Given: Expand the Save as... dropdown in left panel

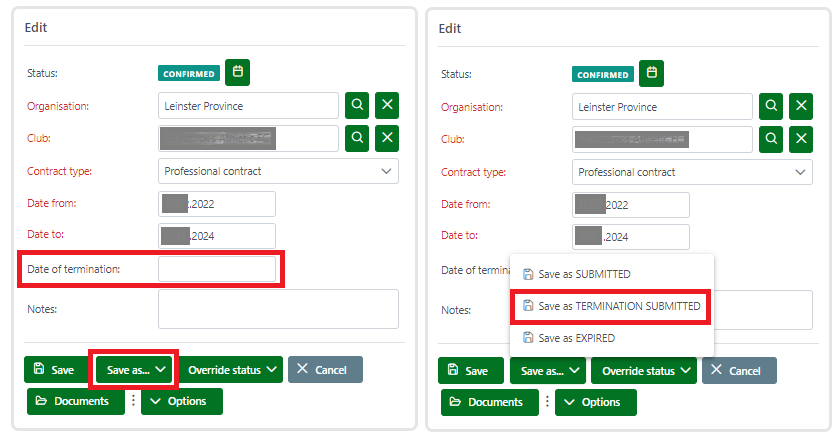Looking at the screenshot, I should click(134, 370).
